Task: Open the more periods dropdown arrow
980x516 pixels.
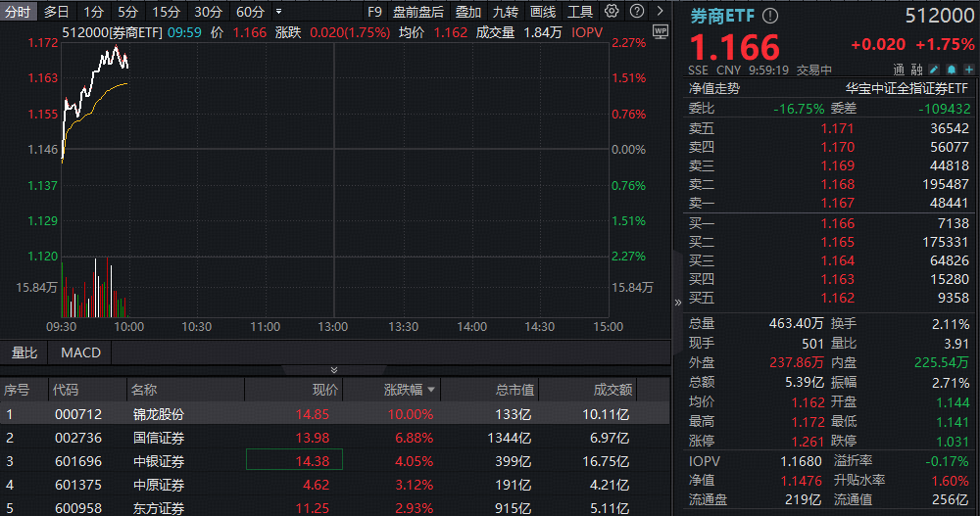Action: 279,12
